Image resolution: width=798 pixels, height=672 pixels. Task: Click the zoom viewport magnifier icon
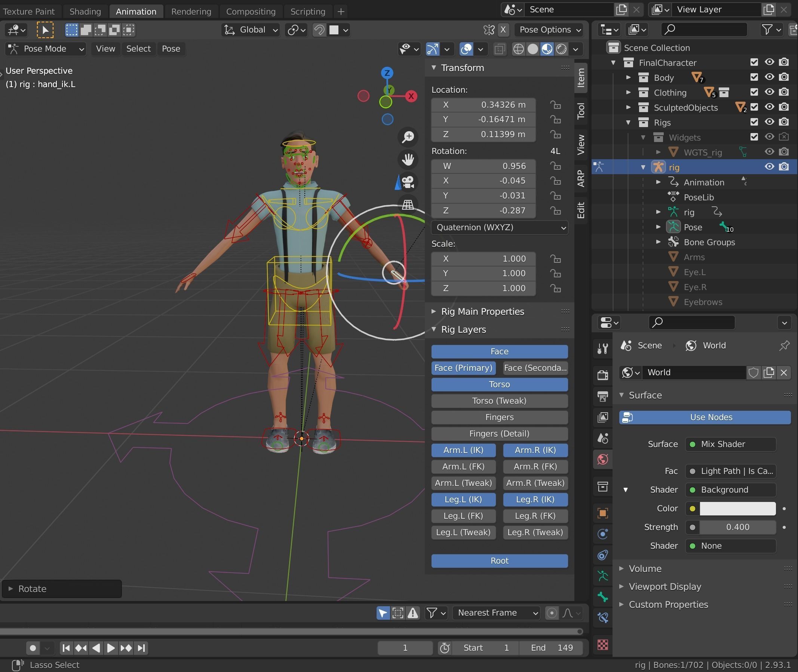coord(408,137)
